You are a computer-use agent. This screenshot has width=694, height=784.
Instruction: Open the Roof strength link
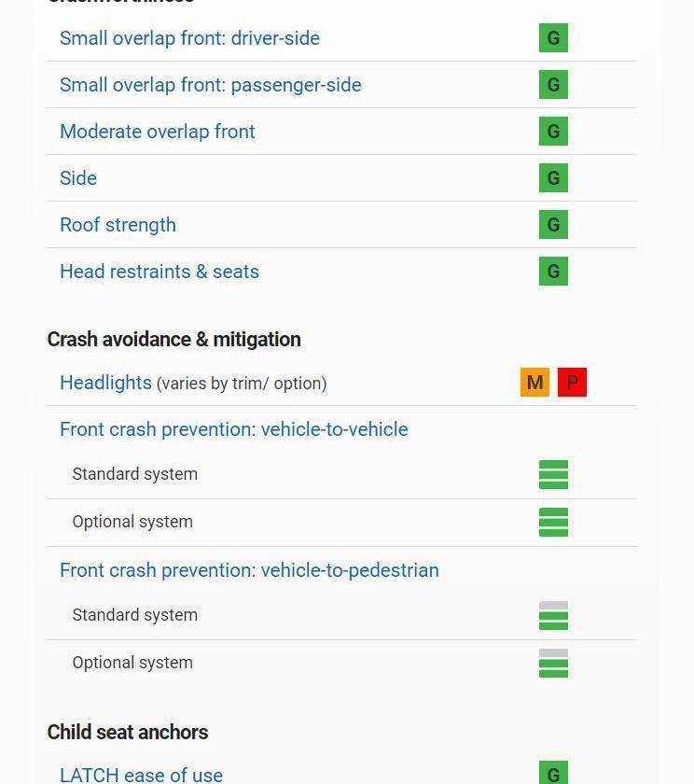118,225
